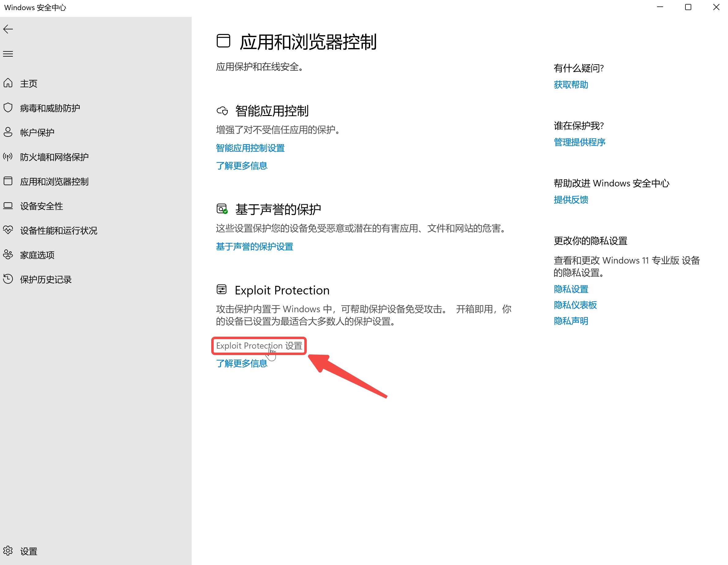Click the Exploit Protection section heading
Viewport: 728px width, 565px height.
coord(282,290)
